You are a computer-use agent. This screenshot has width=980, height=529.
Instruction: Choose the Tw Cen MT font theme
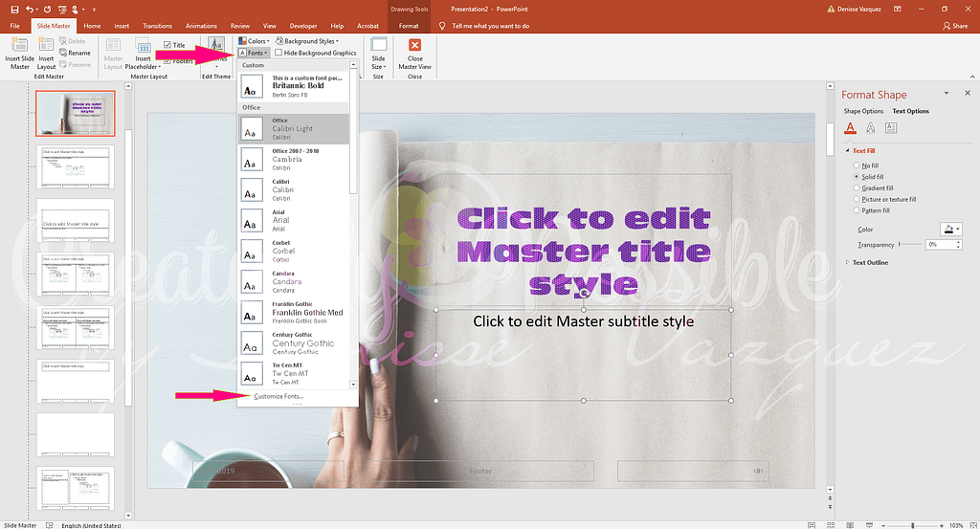point(293,373)
